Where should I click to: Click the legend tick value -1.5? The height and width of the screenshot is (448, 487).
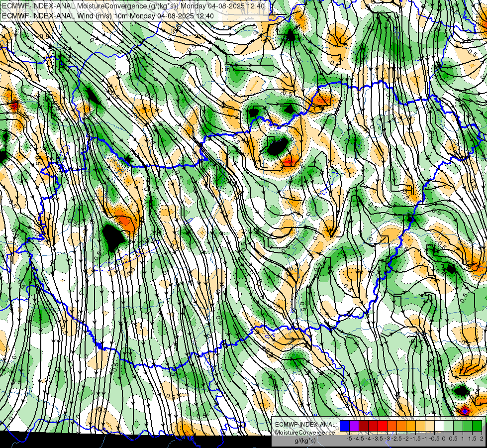[415, 439]
